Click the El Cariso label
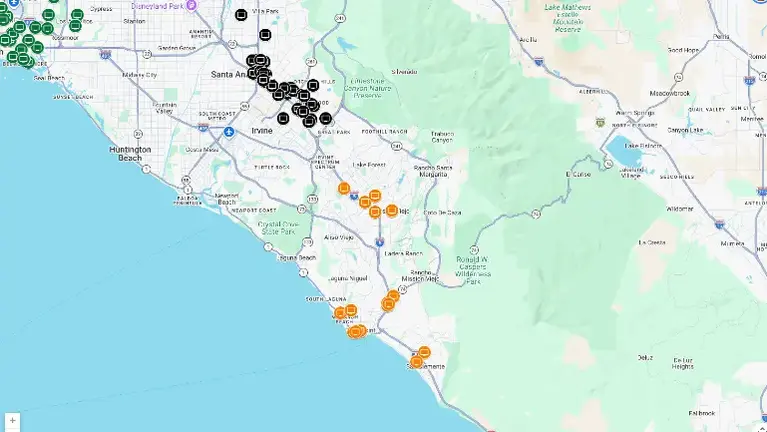This screenshot has height=432, width=767. (579, 174)
